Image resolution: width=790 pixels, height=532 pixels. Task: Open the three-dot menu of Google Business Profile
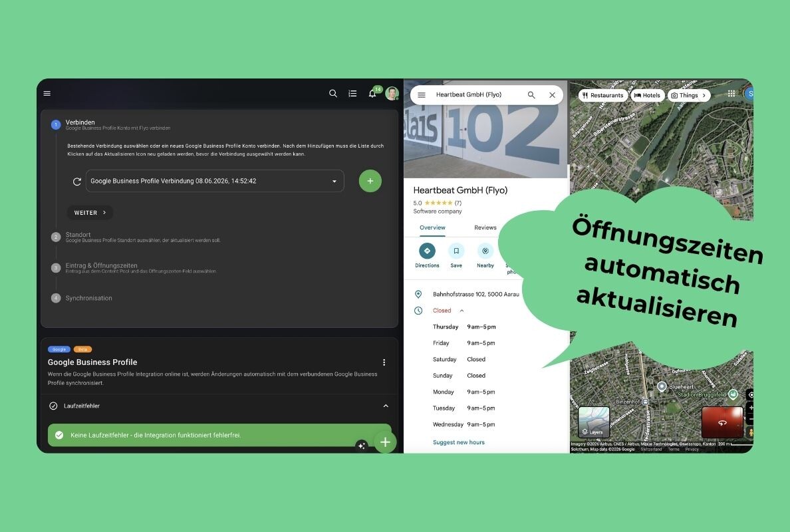(384, 362)
